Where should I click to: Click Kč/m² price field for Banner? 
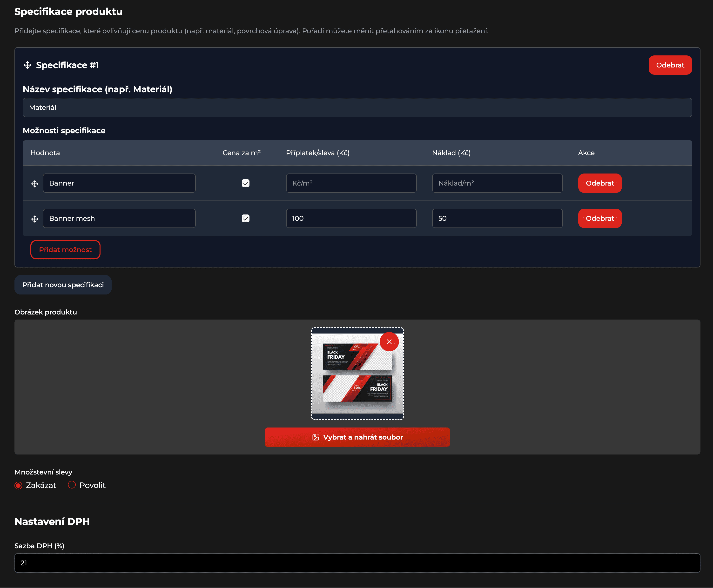pyautogui.click(x=351, y=183)
